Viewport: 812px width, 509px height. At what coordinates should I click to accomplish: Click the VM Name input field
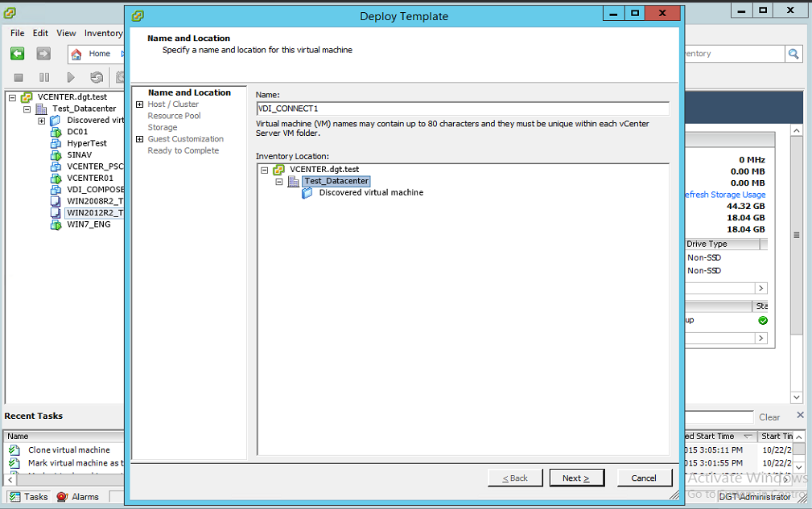tap(463, 109)
